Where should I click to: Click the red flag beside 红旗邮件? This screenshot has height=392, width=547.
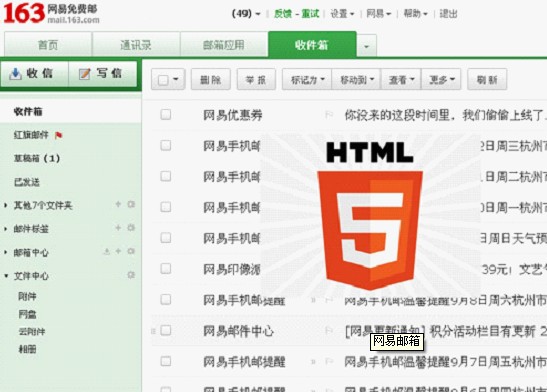click(x=58, y=135)
